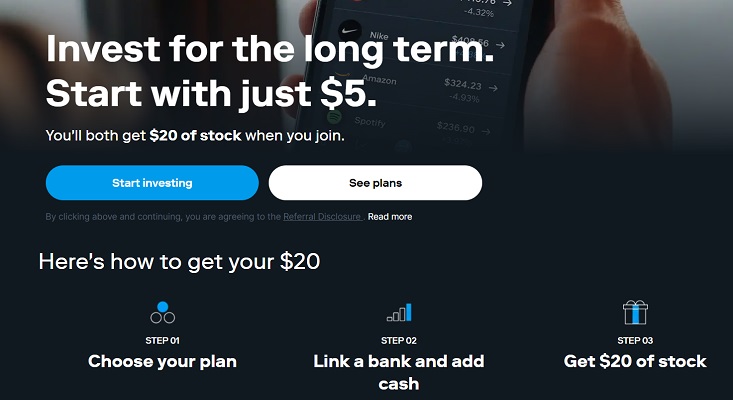Click the arrow next to Amazon's price
This screenshot has width=733, height=400.
[493, 88]
